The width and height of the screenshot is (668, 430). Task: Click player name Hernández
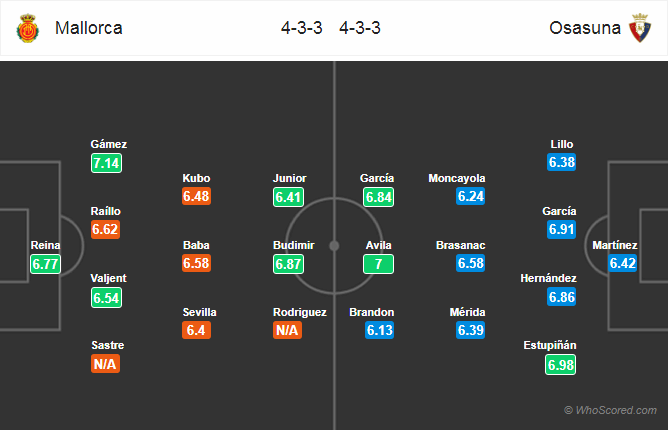coord(548,278)
